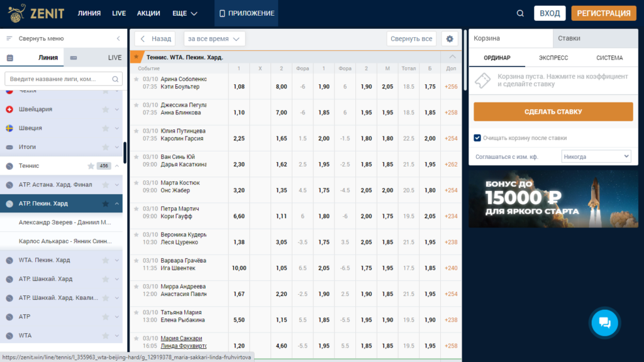Collapse the ATP. Пекин. Хард chevron

(117, 204)
